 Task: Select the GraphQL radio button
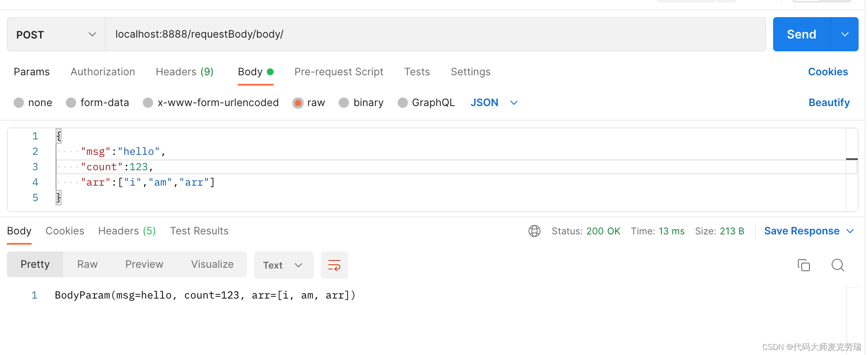click(x=403, y=103)
